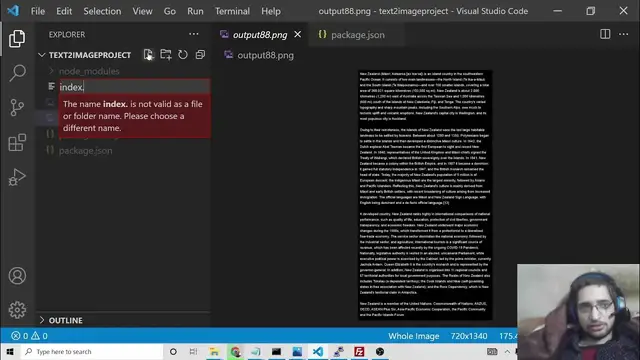Open Chrome from taskbar

(x=235, y=351)
